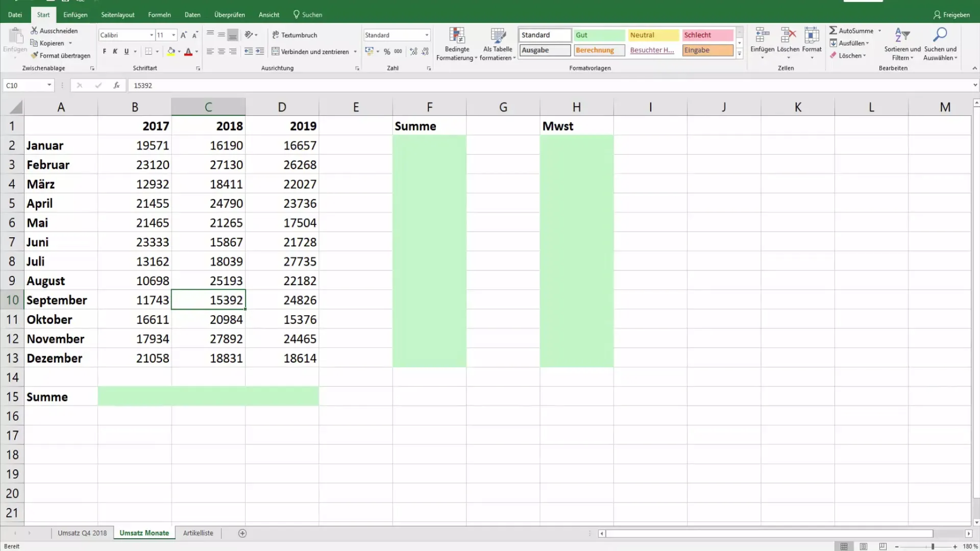The height and width of the screenshot is (551, 980).
Task: Expand the formula bar
Action: click(x=975, y=85)
